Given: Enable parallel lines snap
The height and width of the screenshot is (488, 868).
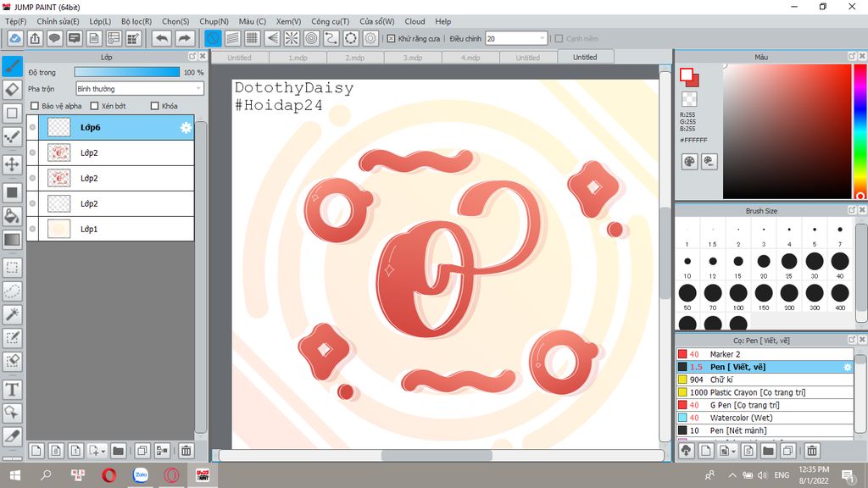Looking at the screenshot, I should click(232, 38).
